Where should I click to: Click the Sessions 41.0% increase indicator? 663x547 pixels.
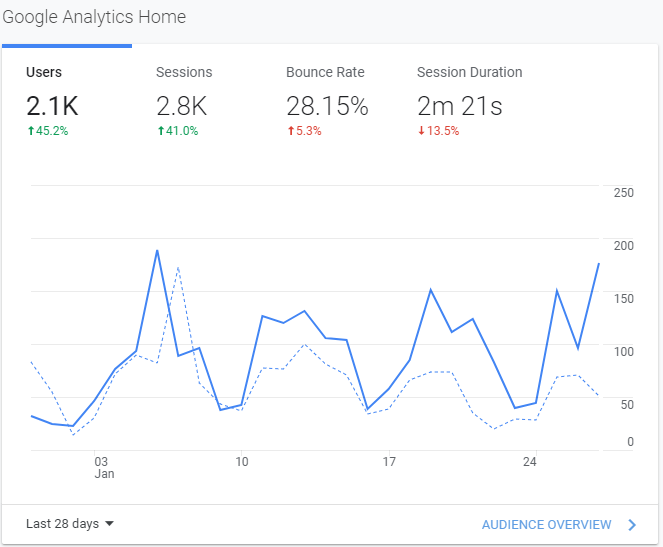[178, 131]
